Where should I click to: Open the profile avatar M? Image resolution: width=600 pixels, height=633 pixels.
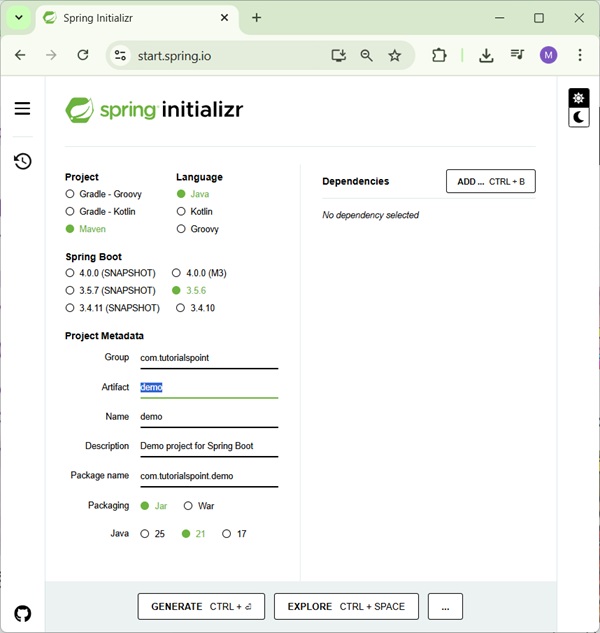pos(548,55)
